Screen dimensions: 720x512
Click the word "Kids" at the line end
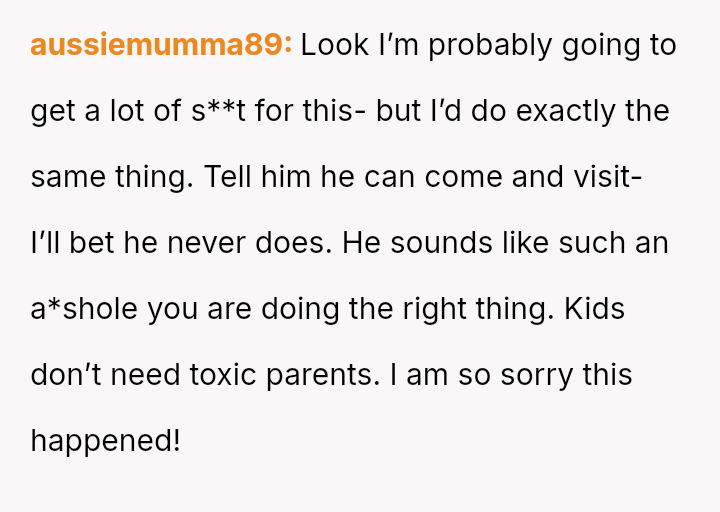pyautogui.click(x=594, y=308)
